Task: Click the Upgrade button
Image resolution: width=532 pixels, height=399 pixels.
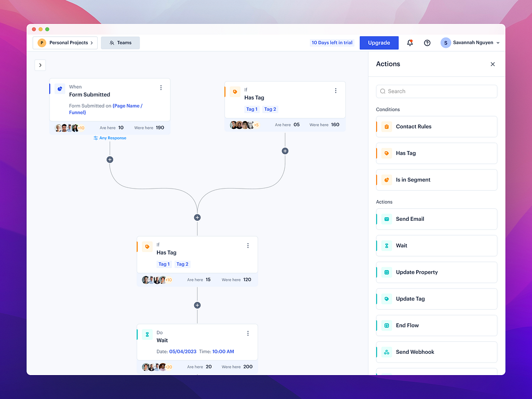Action: (x=379, y=43)
